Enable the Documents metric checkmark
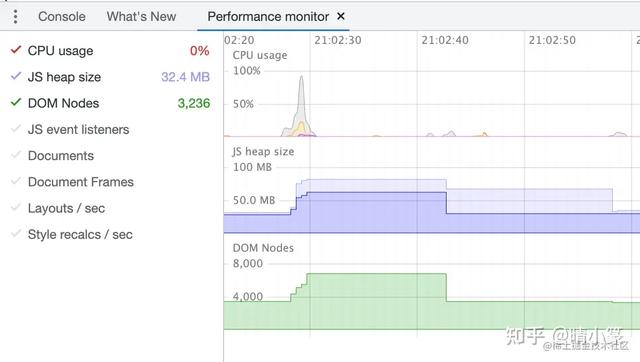The height and width of the screenshot is (362, 640). [x=16, y=155]
